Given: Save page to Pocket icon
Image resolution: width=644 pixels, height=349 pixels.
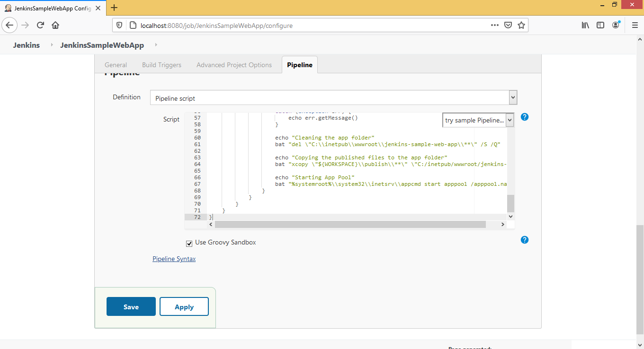Looking at the screenshot, I should point(508,25).
